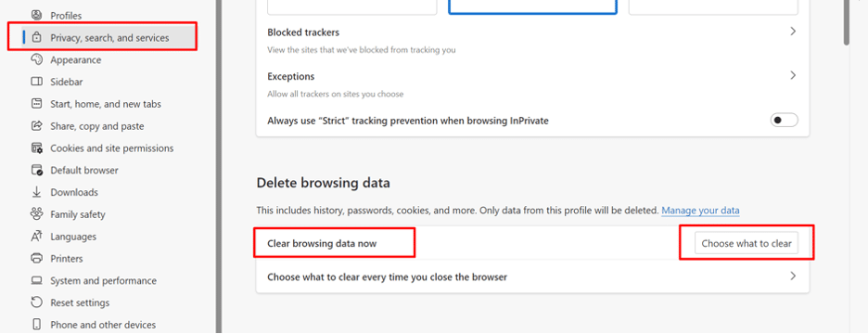Toggle Always use Strict tracking prevention switch
The image size is (868, 334).
pyautogui.click(x=784, y=121)
